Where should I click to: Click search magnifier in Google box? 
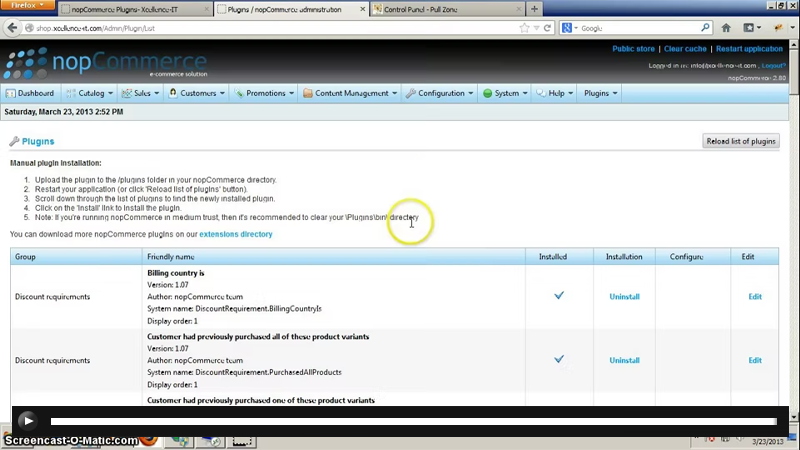[x=705, y=28]
